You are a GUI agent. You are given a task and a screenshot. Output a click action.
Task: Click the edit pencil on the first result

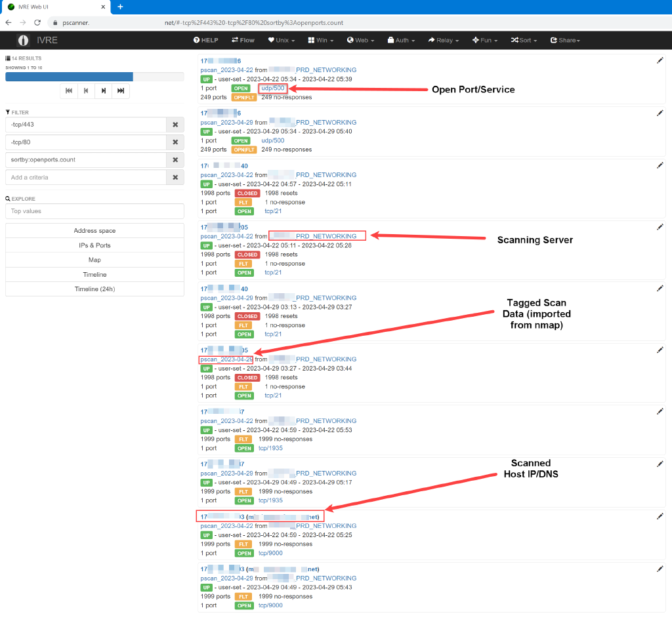click(660, 60)
